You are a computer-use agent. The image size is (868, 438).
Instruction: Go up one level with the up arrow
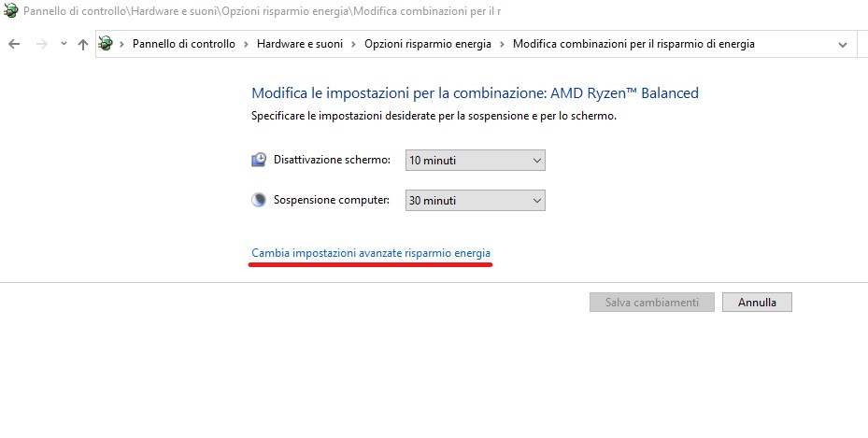[83, 44]
